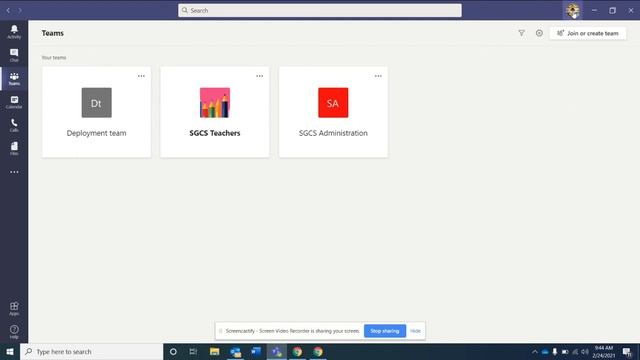
Task: Click the Deployment team name
Action: point(96,133)
